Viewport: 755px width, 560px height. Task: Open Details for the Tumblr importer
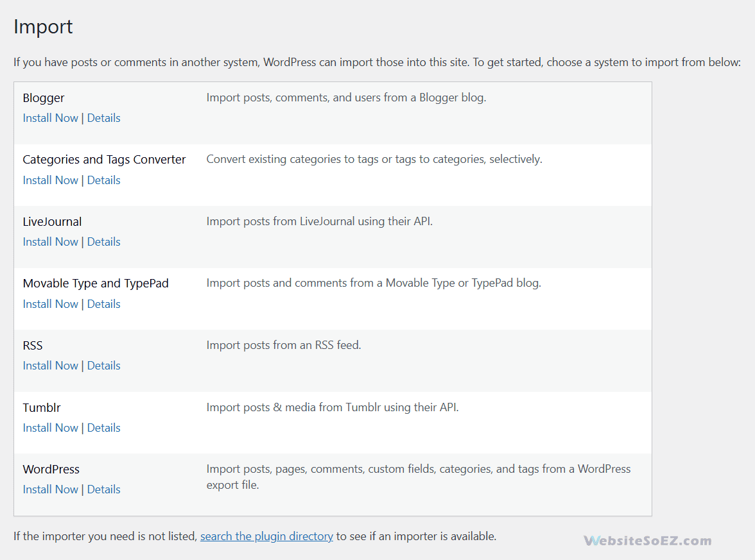(103, 427)
